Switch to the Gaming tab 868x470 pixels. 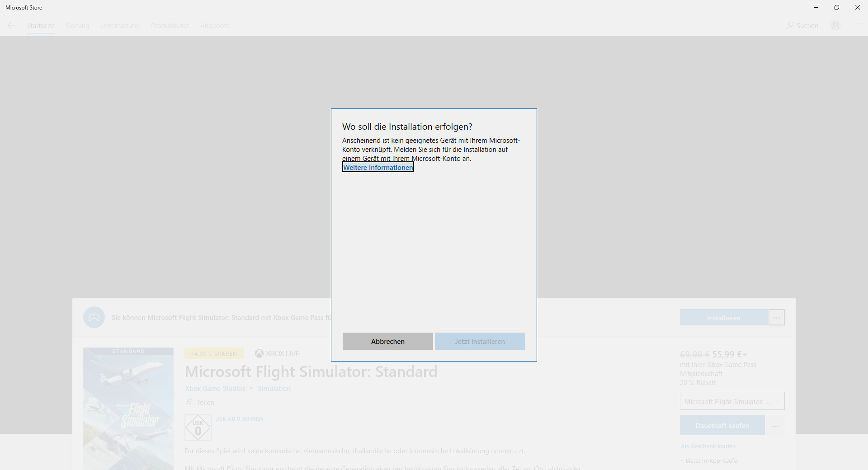coord(77,26)
